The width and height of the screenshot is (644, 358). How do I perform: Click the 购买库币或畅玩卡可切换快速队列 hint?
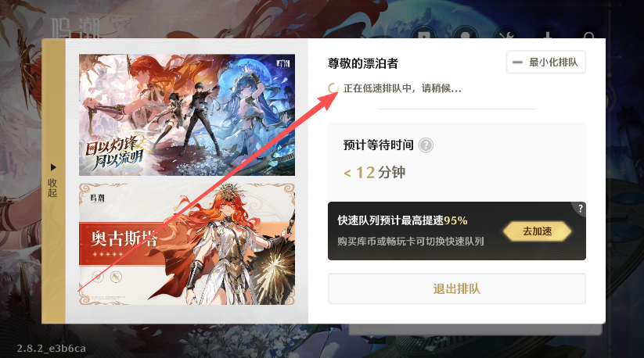coord(411,241)
